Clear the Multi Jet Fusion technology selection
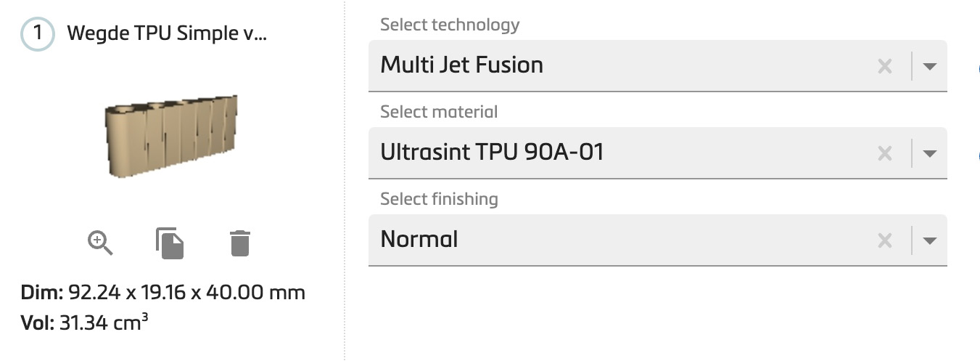This screenshot has height=361, width=980. pyautogui.click(x=884, y=67)
